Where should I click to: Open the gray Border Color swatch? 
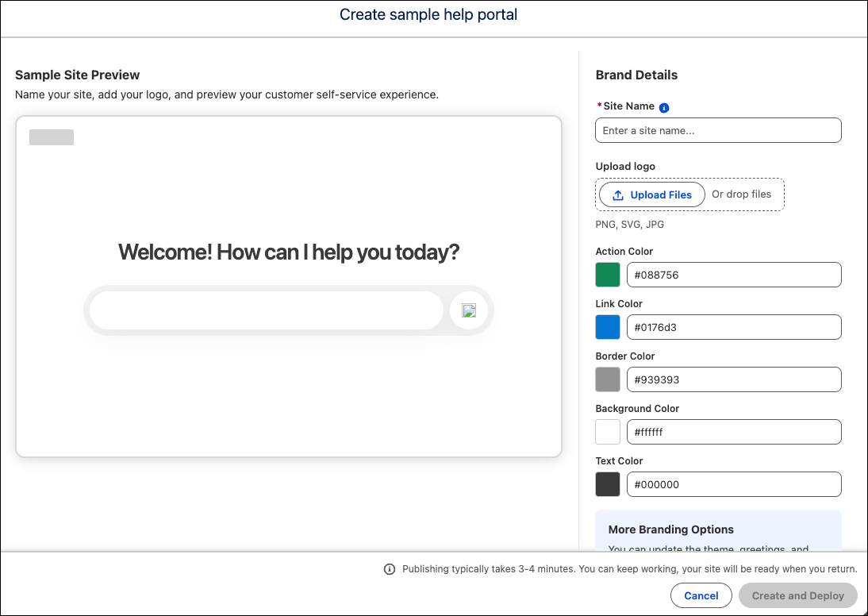(x=608, y=379)
